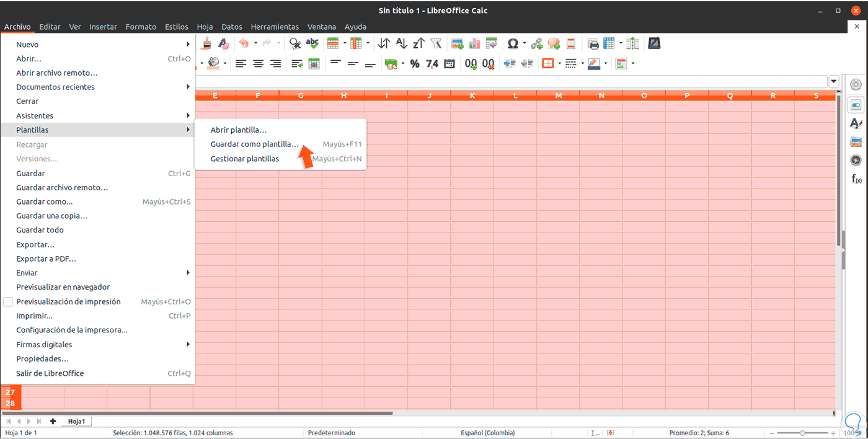Expand the formula bar dropdown arrow
Screen dimensions: 868x439
pos(834,81)
